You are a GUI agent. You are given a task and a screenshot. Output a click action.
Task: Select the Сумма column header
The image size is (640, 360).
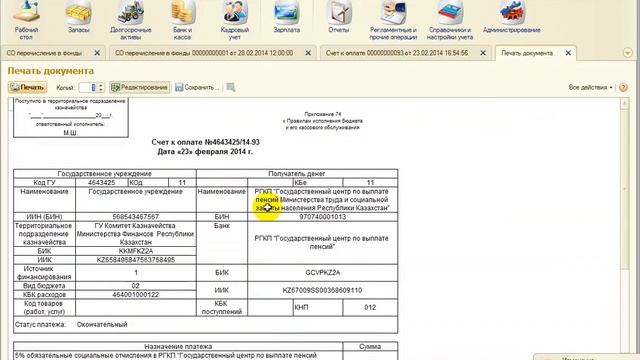coord(370,347)
